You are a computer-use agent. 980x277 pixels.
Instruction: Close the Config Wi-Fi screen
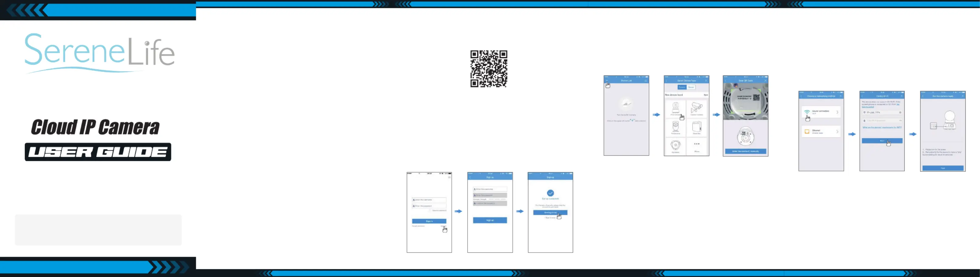901,96
